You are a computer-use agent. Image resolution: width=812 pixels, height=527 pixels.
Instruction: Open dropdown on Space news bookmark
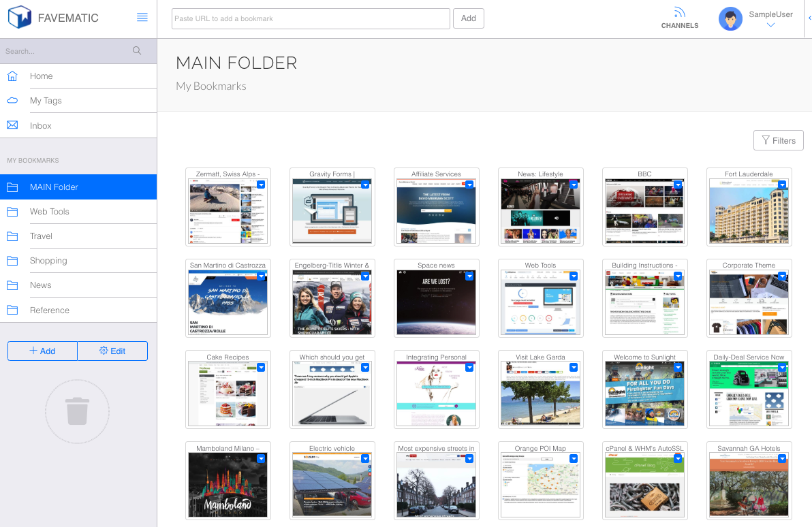pyautogui.click(x=469, y=276)
